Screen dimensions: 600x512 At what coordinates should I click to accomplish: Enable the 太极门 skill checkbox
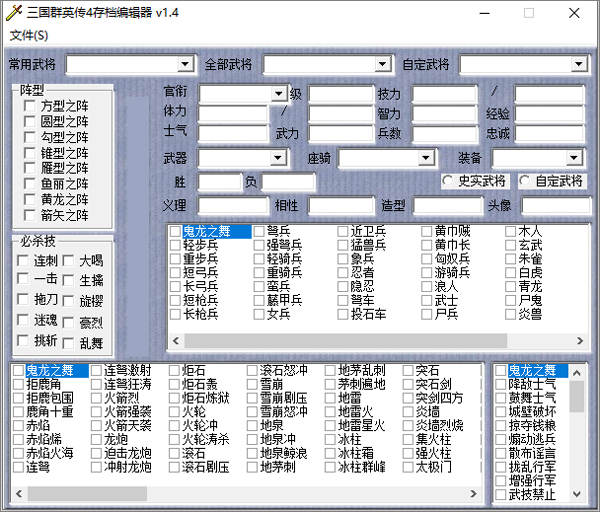(x=408, y=467)
